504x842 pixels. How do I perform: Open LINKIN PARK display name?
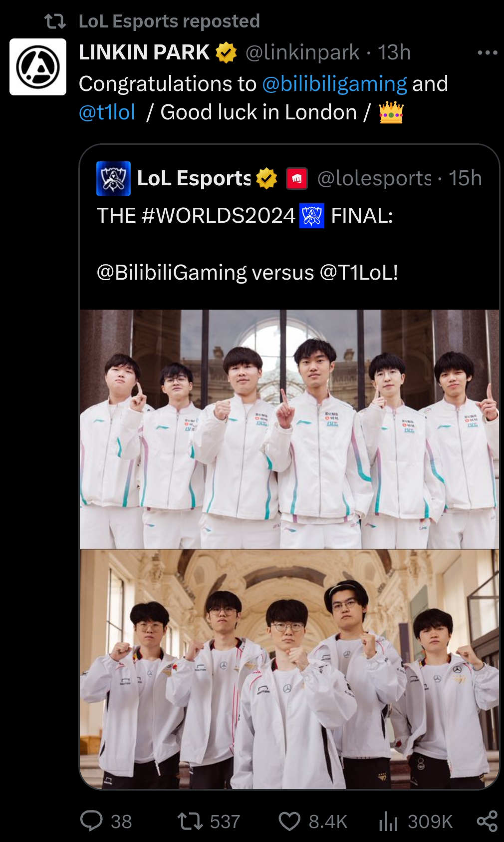[x=144, y=52]
